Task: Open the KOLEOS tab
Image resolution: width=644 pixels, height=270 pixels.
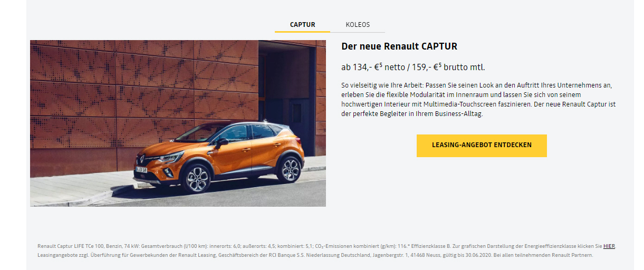Action: (x=358, y=25)
